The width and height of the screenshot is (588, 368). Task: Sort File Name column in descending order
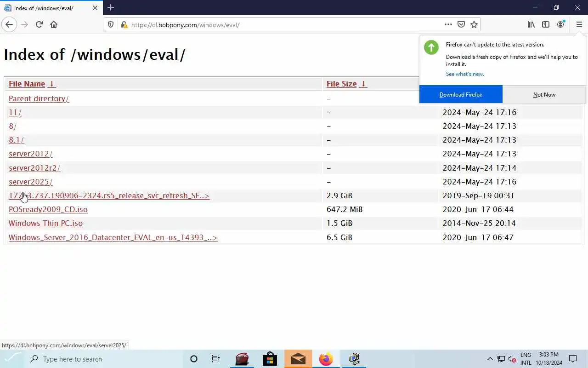(52, 84)
